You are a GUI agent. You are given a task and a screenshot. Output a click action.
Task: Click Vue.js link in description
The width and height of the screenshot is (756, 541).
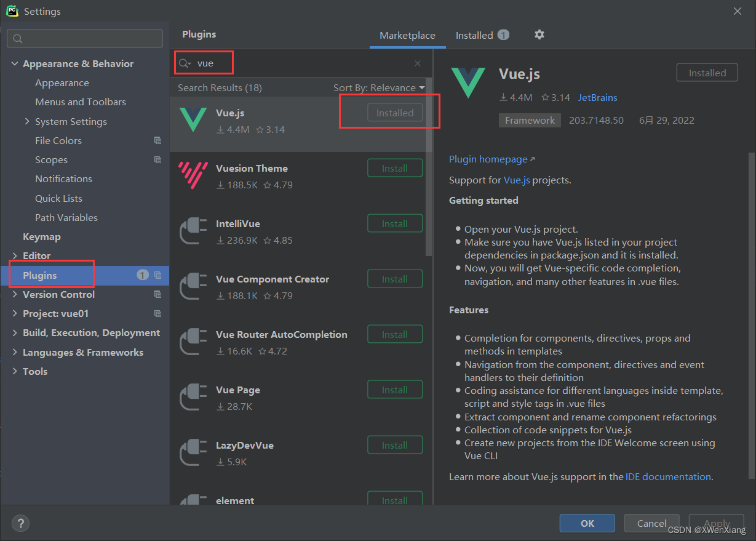pos(517,180)
